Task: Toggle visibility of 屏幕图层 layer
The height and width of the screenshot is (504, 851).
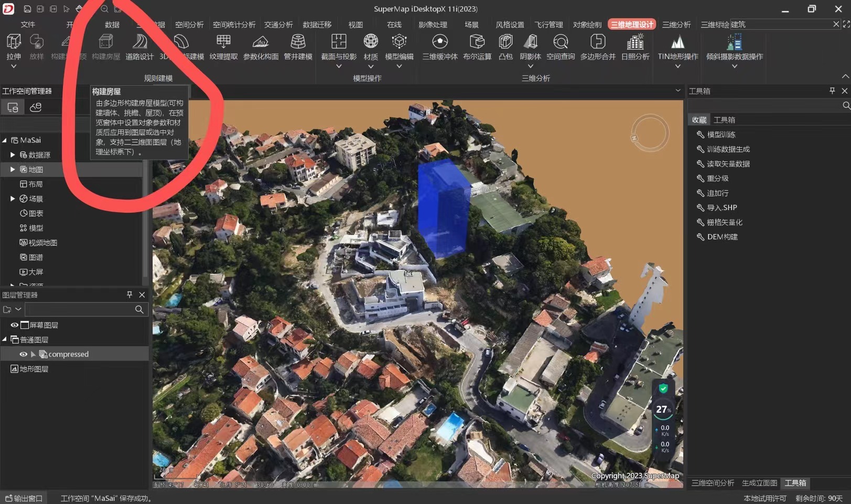Action: [x=14, y=325]
